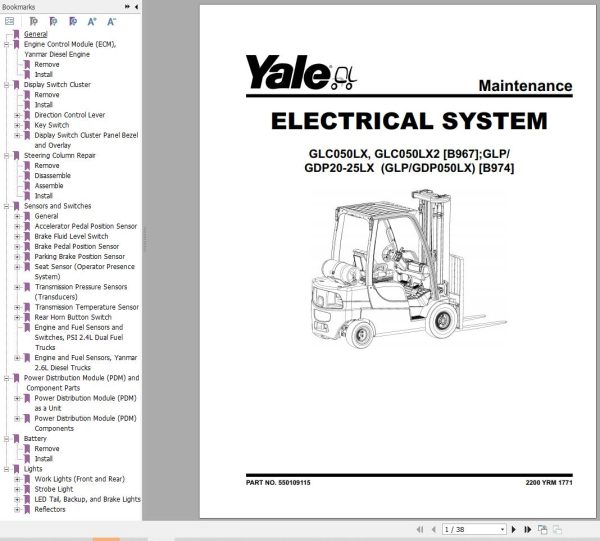Decrease bookmark text size with A- icon
600x541 pixels.
pyautogui.click(x=111, y=21)
